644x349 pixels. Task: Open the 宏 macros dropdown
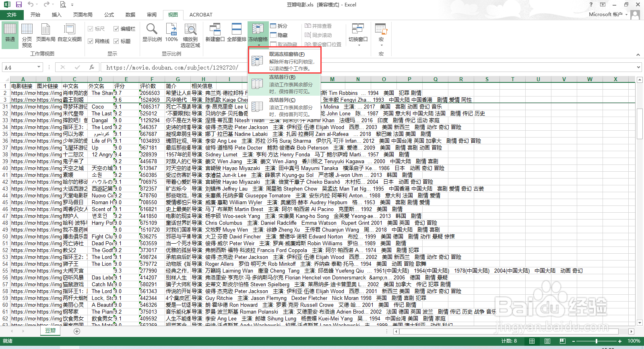[381, 34]
